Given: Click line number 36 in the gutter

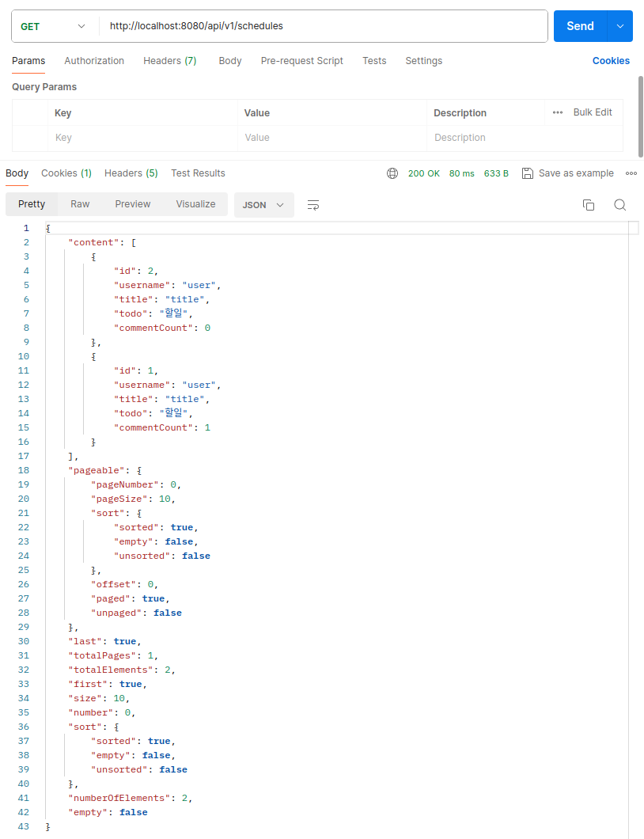Looking at the screenshot, I should (24, 727).
